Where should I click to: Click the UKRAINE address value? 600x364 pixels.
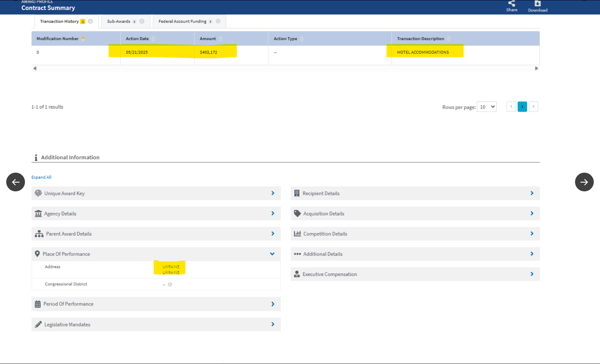click(x=171, y=269)
